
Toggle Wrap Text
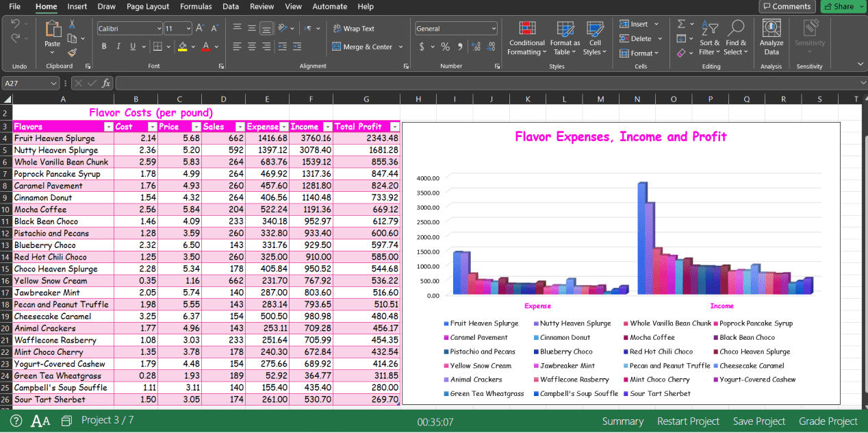click(x=354, y=29)
